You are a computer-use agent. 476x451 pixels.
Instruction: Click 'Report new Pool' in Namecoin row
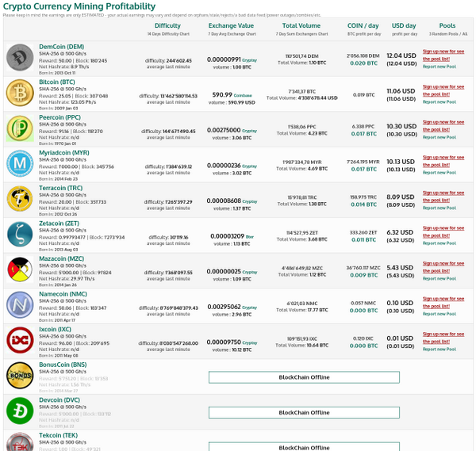coord(440,314)
